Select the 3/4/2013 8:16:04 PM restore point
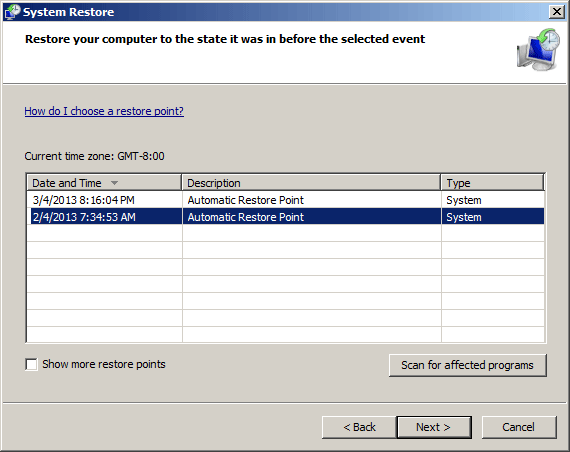Viewport: 570px width, 452px height. [x=286, y=200]
